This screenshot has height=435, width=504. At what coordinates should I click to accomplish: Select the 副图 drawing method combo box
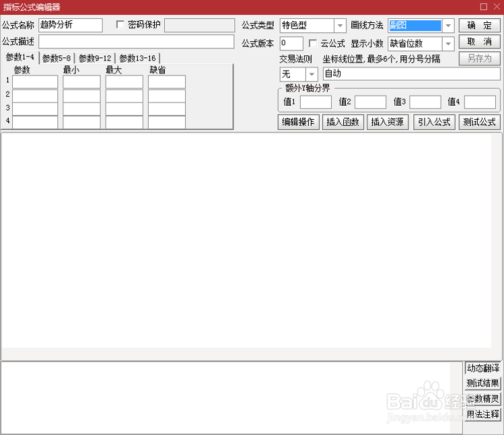[421, 26]
